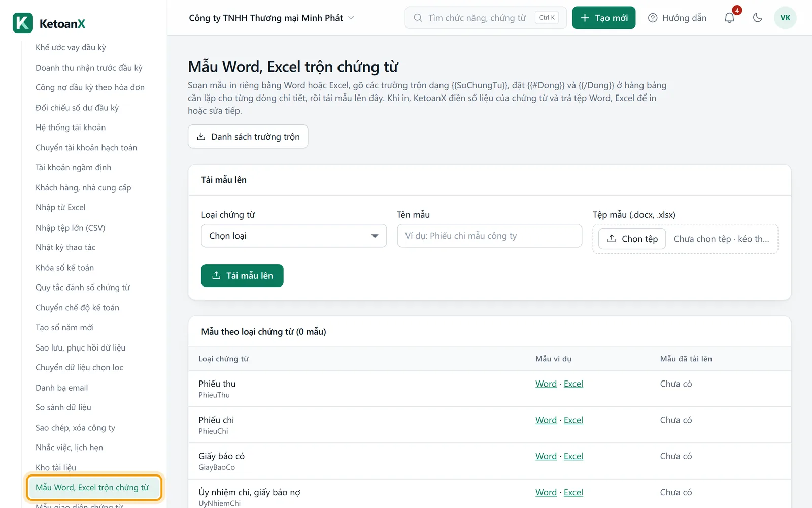This screenshot has height=508, width=812.
Task: Open Nhập từ Excel menu item
Action: 60,207
